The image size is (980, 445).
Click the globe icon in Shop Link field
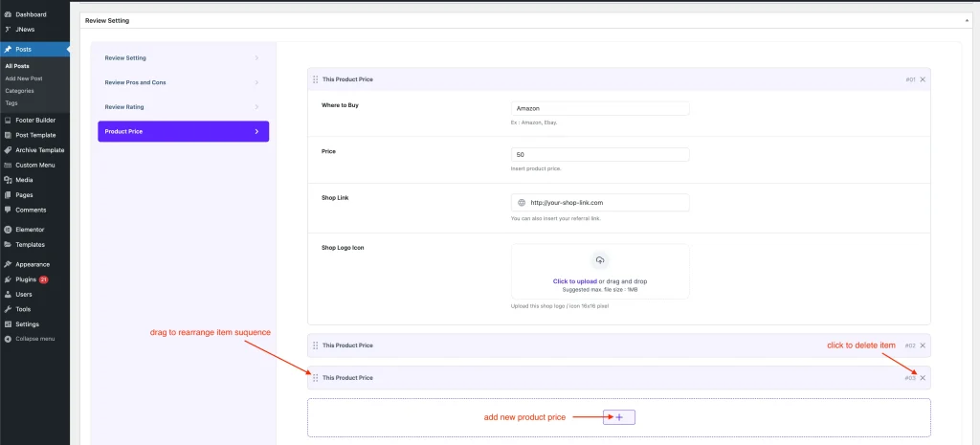click(x=522, y=203)
